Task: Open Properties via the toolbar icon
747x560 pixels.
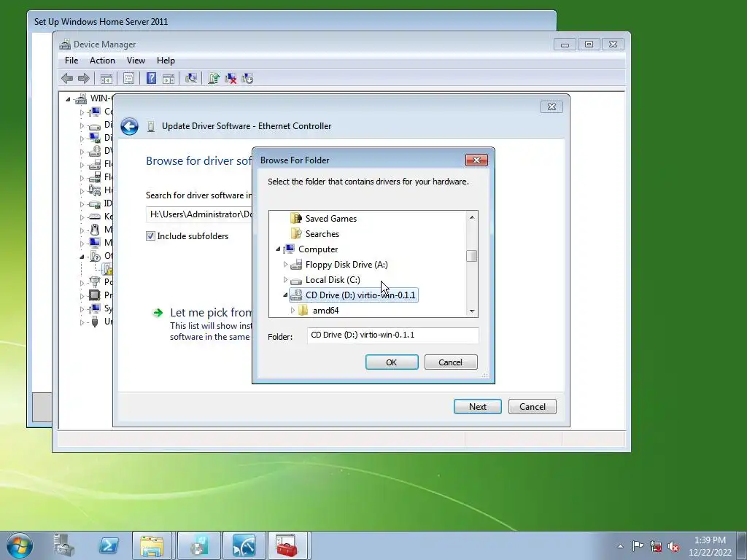Action: (x=128, y=79)
